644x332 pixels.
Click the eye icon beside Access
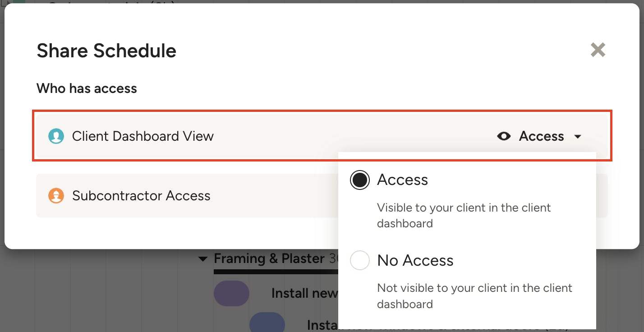pyautogui.click(x=504, y=136)
